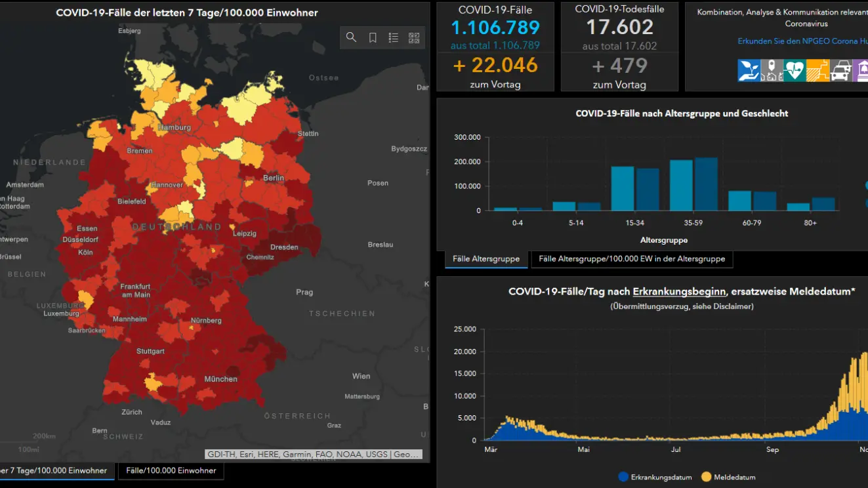Open the map bookmarks icon
This screenshot has height=488, width=868.
372,38
